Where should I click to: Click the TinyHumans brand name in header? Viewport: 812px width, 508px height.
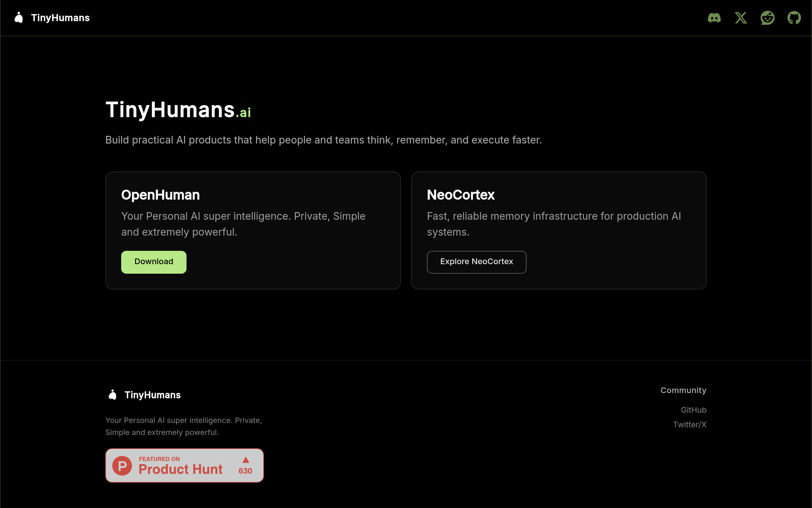coord(60,18)
